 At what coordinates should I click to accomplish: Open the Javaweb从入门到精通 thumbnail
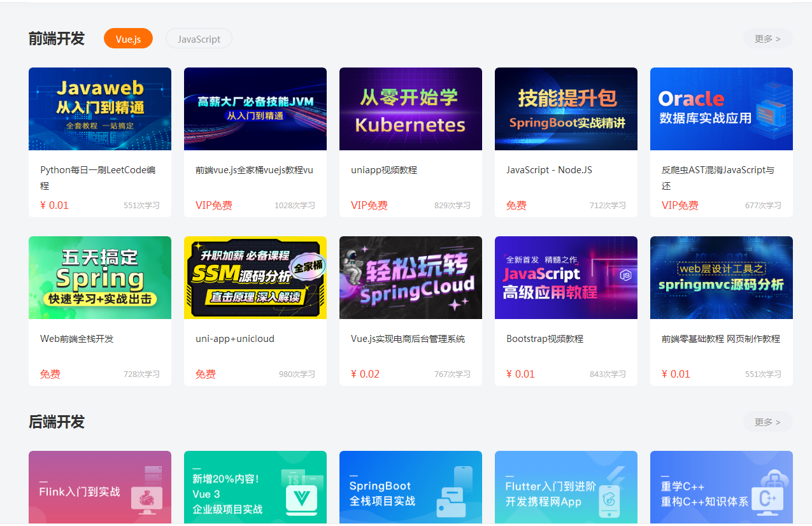(x=100, y=109)
